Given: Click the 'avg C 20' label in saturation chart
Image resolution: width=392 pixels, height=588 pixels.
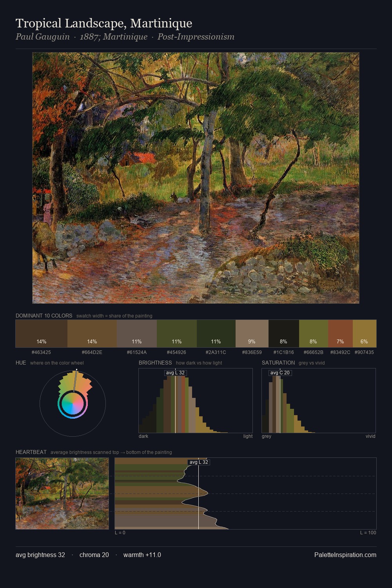Looking at the screenshot, I should [x=280, y=373].
